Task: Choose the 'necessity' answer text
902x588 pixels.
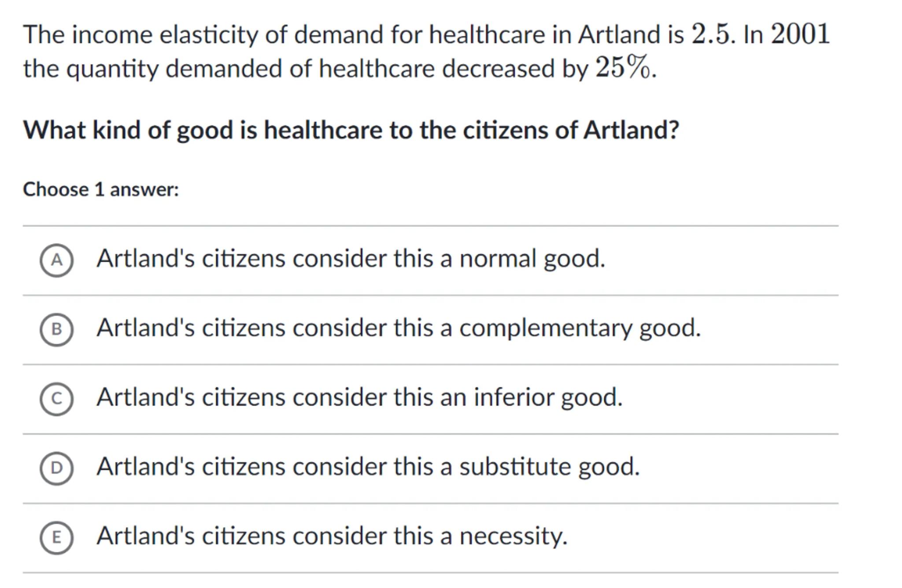Action: 332,536
